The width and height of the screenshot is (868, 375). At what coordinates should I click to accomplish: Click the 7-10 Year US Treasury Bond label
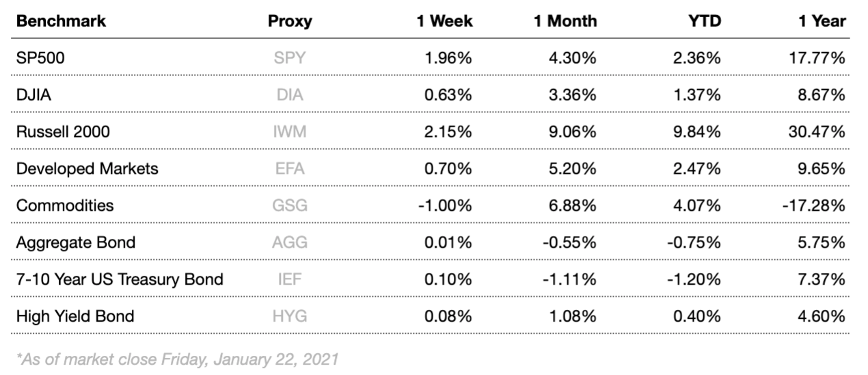click(120, 279)
